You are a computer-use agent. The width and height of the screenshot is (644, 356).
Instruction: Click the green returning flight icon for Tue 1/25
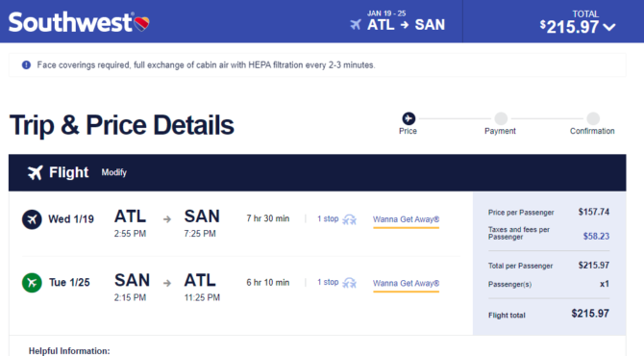(x=32, y=283)
